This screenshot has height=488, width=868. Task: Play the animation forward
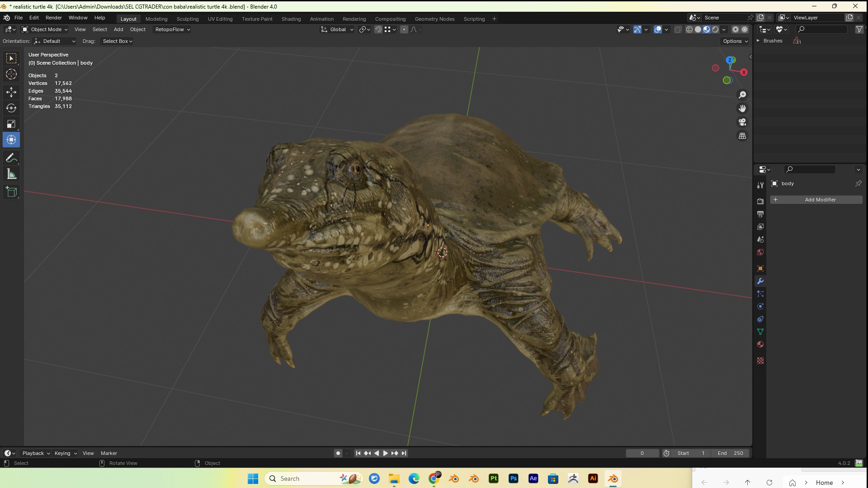pos(385,453)
